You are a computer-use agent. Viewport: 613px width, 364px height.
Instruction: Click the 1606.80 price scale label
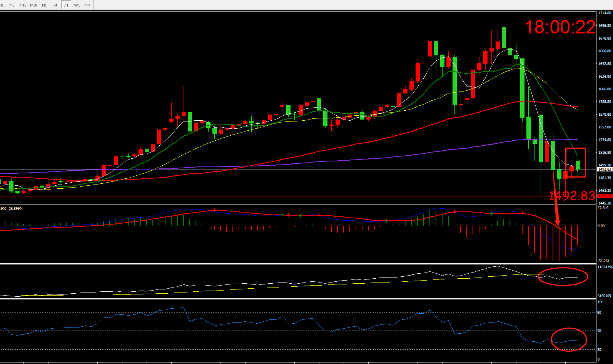click(605, 89)
